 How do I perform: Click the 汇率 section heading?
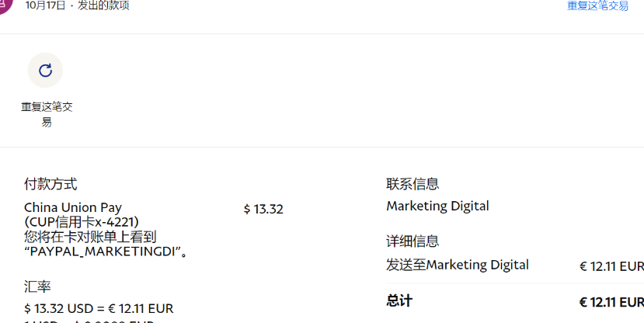(x=37, y=287)
